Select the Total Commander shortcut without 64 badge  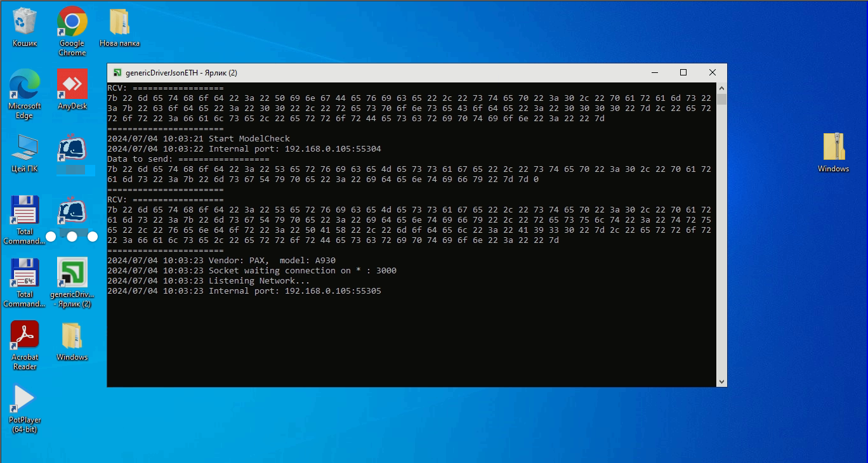click(25, 211)
